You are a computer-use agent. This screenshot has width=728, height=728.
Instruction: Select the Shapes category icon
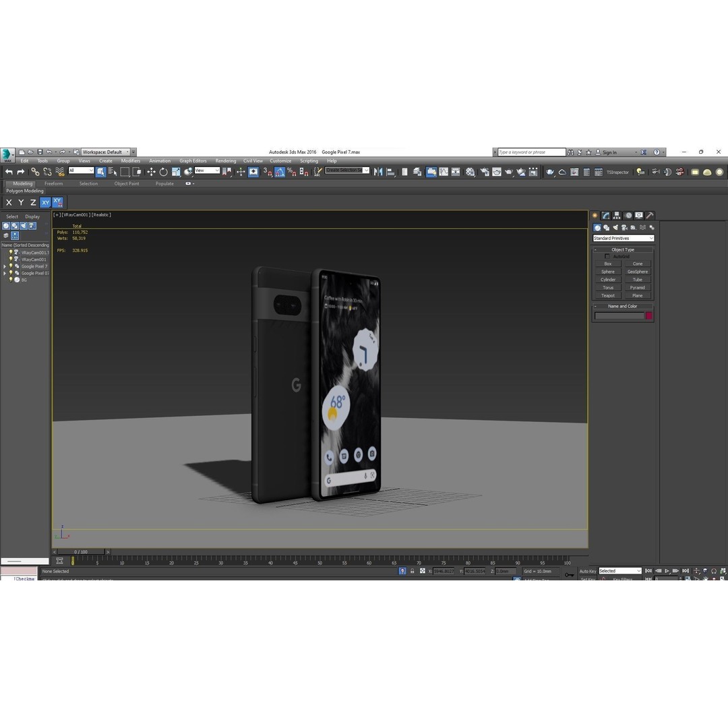click(607, 228)
